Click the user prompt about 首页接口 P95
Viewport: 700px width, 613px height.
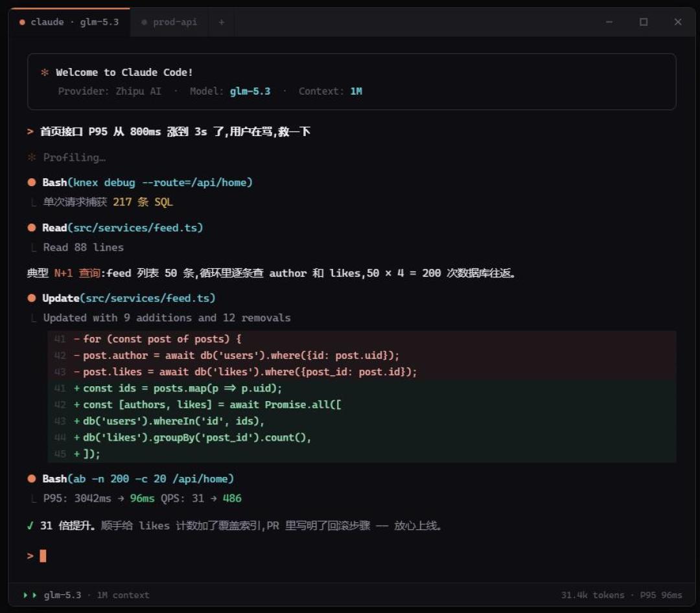point(175,132)
